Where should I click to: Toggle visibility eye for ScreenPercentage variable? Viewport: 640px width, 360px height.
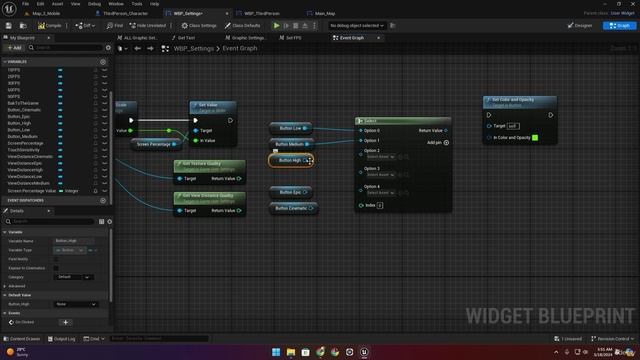(x=104, y=143)
